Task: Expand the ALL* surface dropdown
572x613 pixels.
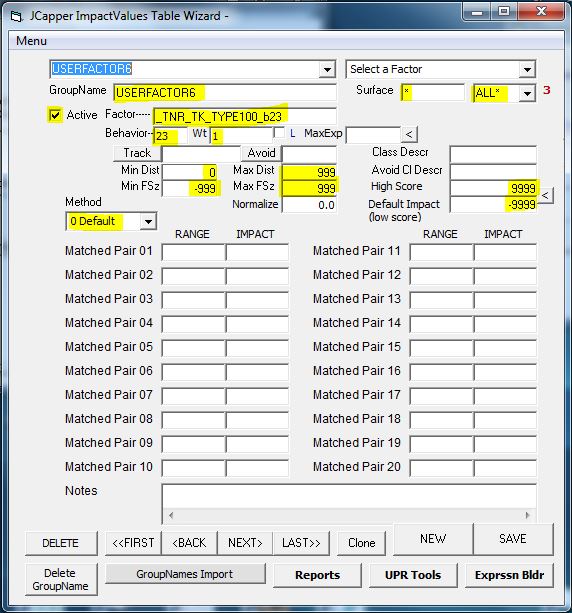Action: pos(527,93)
